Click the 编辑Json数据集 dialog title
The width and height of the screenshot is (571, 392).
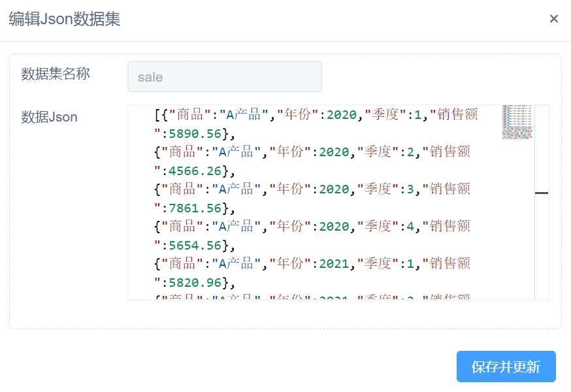[x=65, y=18]
